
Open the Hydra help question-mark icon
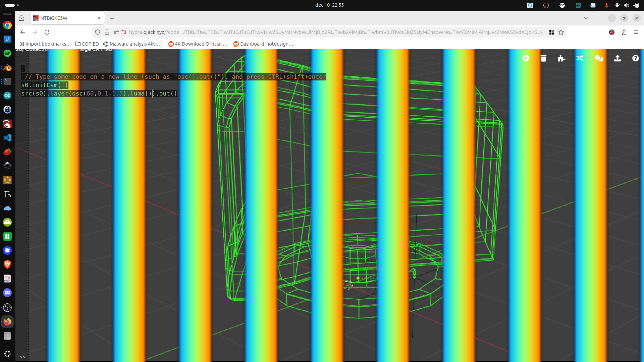[x=635, y=58]
